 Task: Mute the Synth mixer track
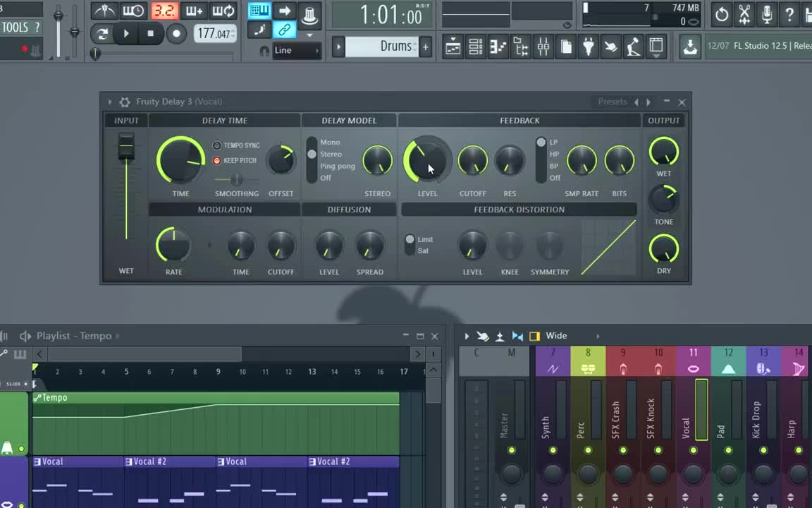click(x=553, y=450)
